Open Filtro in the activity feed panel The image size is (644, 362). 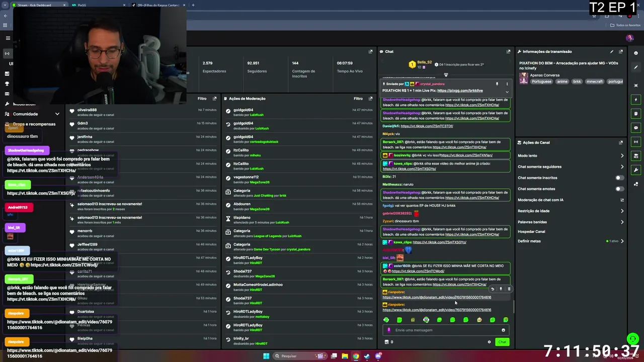(202, 99)
